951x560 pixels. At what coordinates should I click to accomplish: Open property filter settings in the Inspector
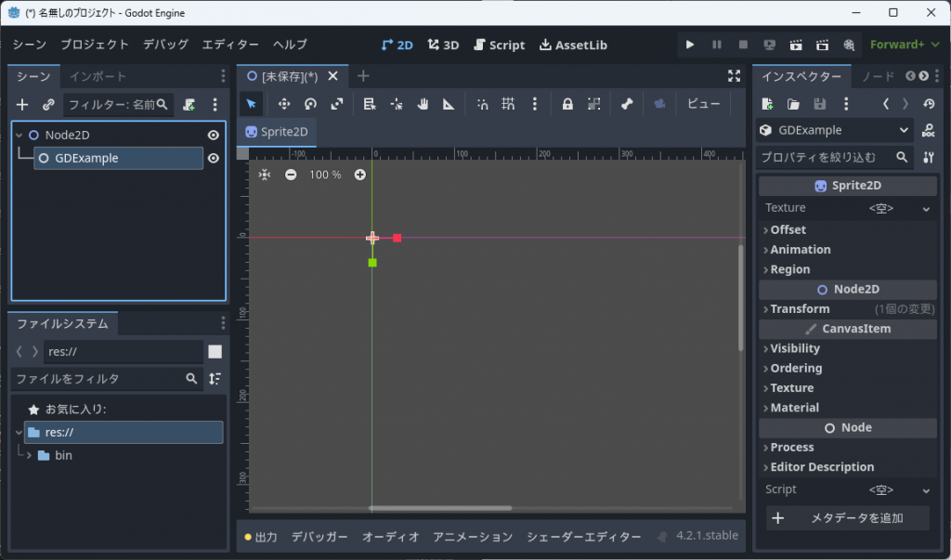928,157
